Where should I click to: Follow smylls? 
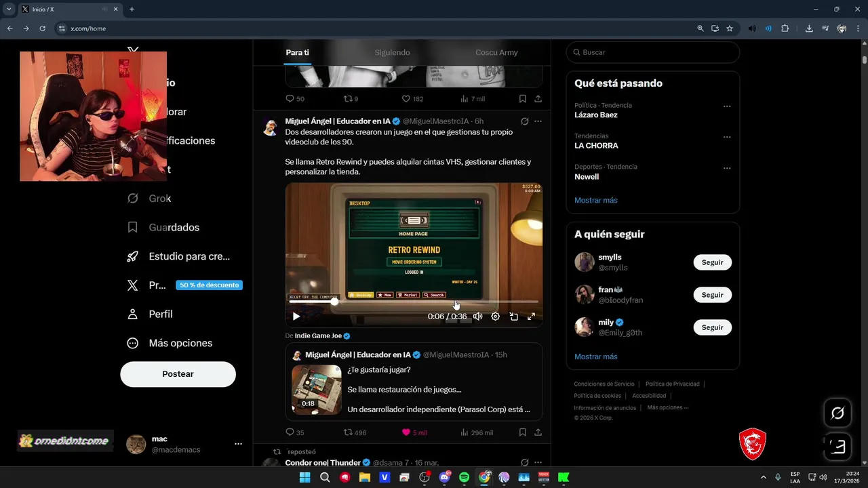tap(712, 262)
